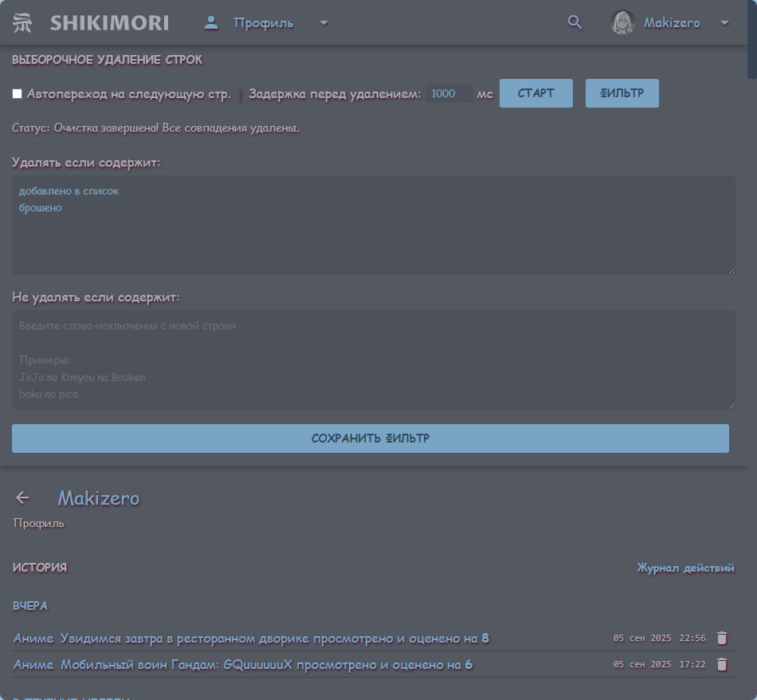757x700 pixels.
Task: Toggle the ФИЛЬТР panel button
Action: point(622,93)
